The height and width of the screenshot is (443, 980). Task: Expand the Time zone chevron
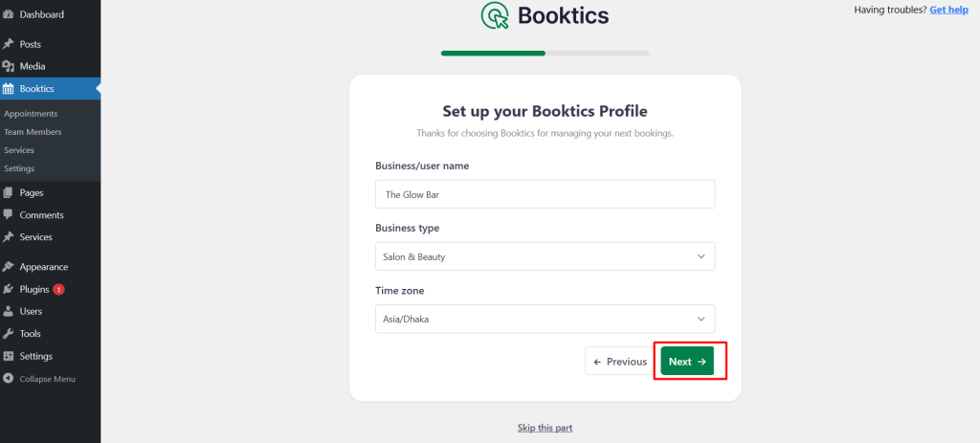click(x=701, y=320)
